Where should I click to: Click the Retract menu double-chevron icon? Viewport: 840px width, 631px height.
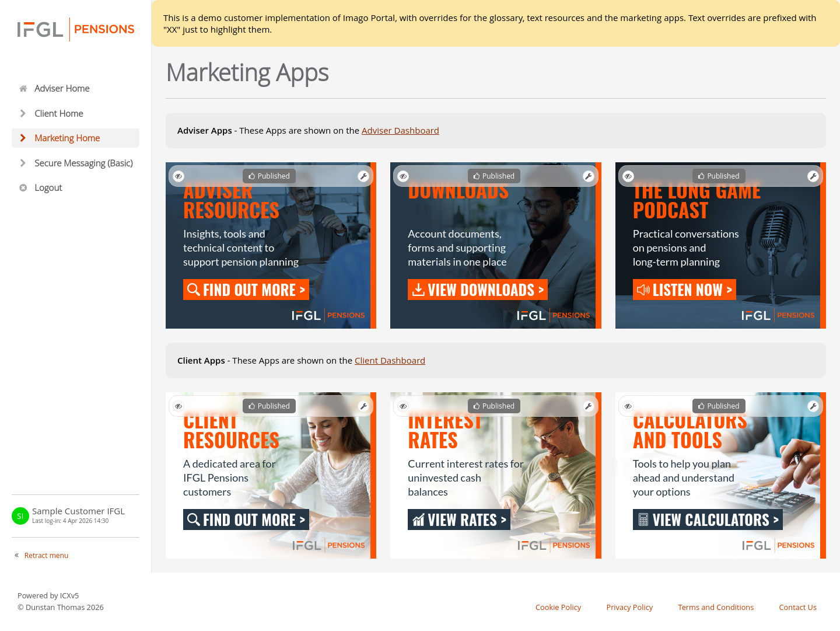(17, 555)
